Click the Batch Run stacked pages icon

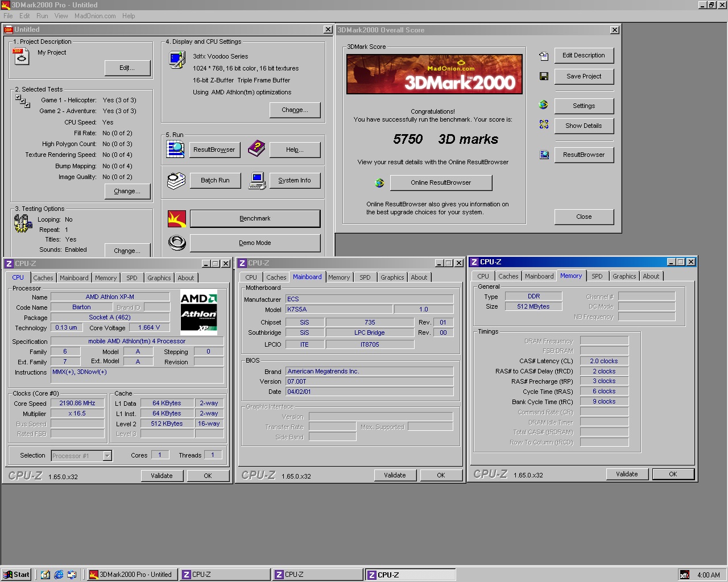click(x=176, y=181)
